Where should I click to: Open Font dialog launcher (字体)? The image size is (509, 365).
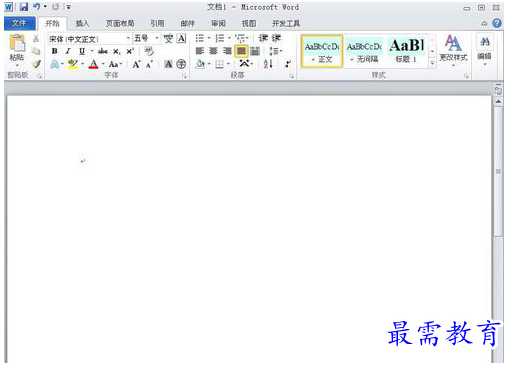tap(184, 76)
